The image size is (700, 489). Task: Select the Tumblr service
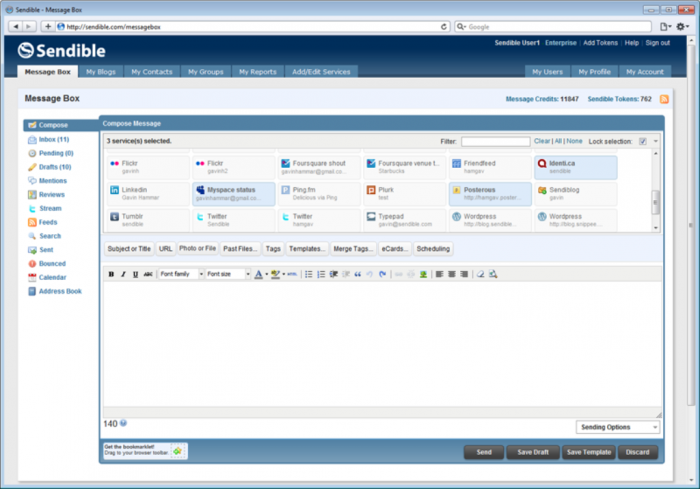148,220
